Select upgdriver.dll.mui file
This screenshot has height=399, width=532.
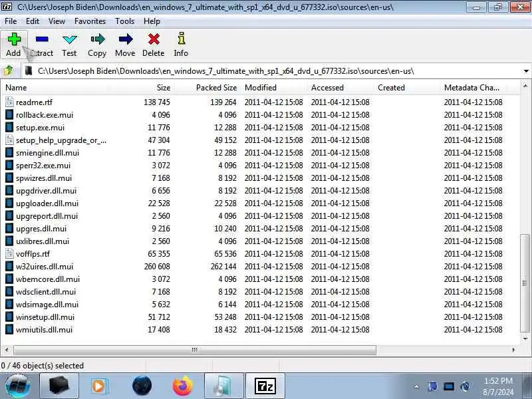pos(46,191)
